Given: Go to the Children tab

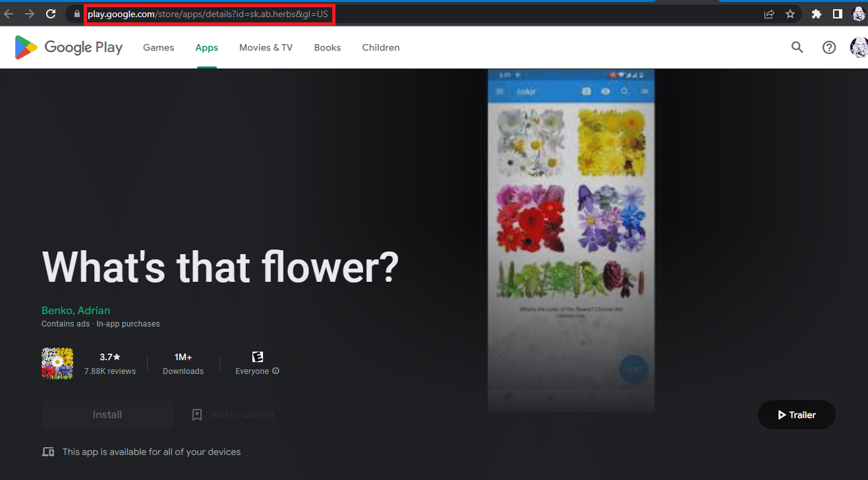Looking at the screenshot, I should (381, 47).
